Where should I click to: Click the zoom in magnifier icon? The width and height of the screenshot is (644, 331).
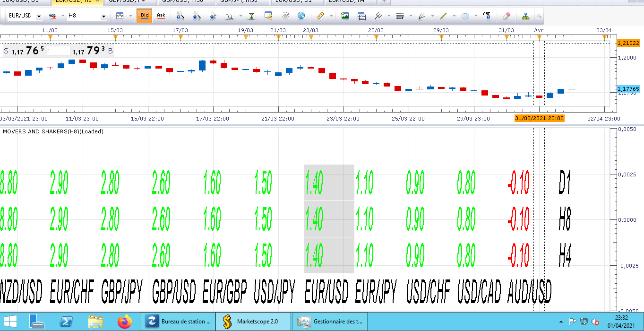point(180,16)
